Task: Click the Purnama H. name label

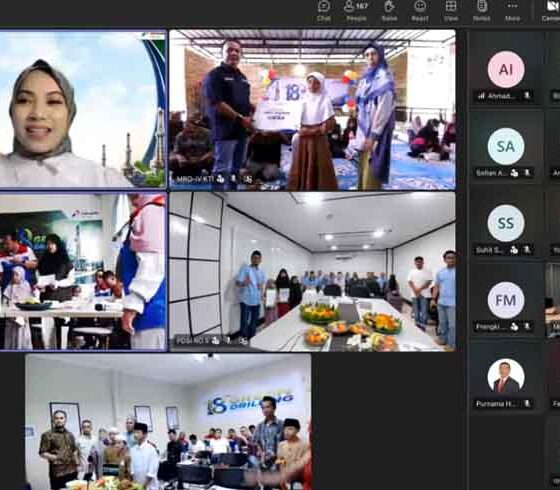Action: tap(496, 404)
